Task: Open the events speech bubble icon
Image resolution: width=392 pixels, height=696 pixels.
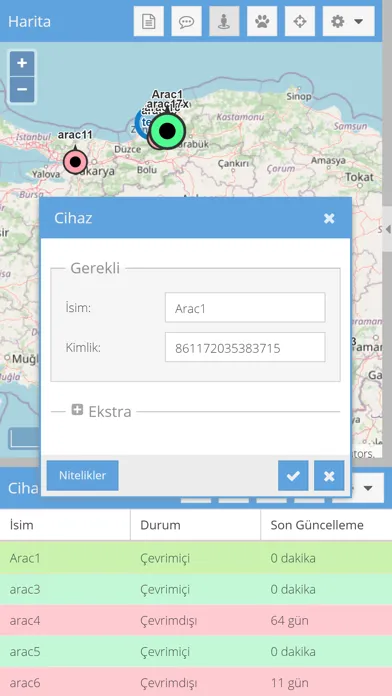Action: click(186, 21)
